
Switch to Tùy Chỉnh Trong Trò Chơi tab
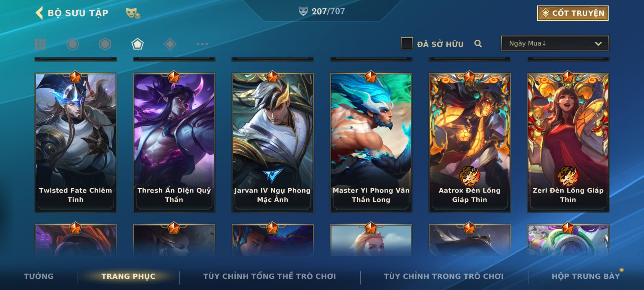[x=444, y=276]
